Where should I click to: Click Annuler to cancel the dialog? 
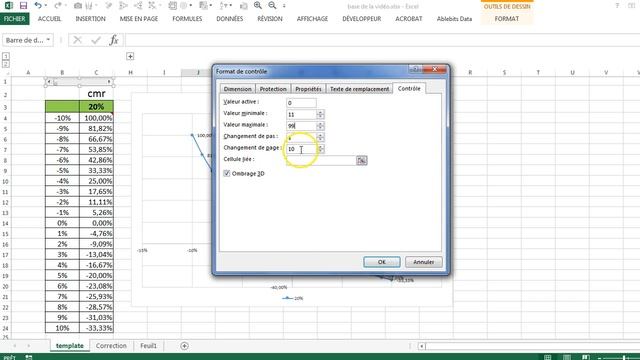click(x=424, y=262)
